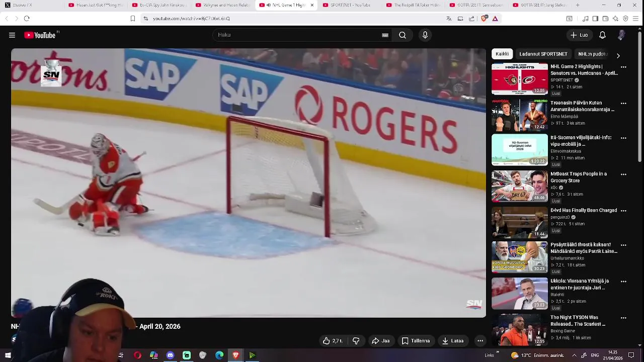Screen dimensions: 644x362
Task: Open Brave browser from the taskbar
Action: [x=235, y=355]
